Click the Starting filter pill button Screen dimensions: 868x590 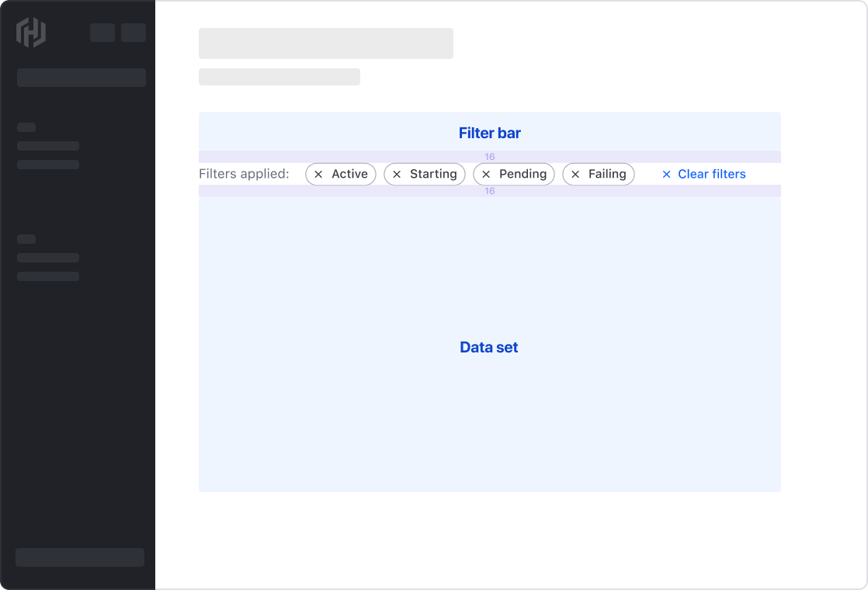click(424, 174)
